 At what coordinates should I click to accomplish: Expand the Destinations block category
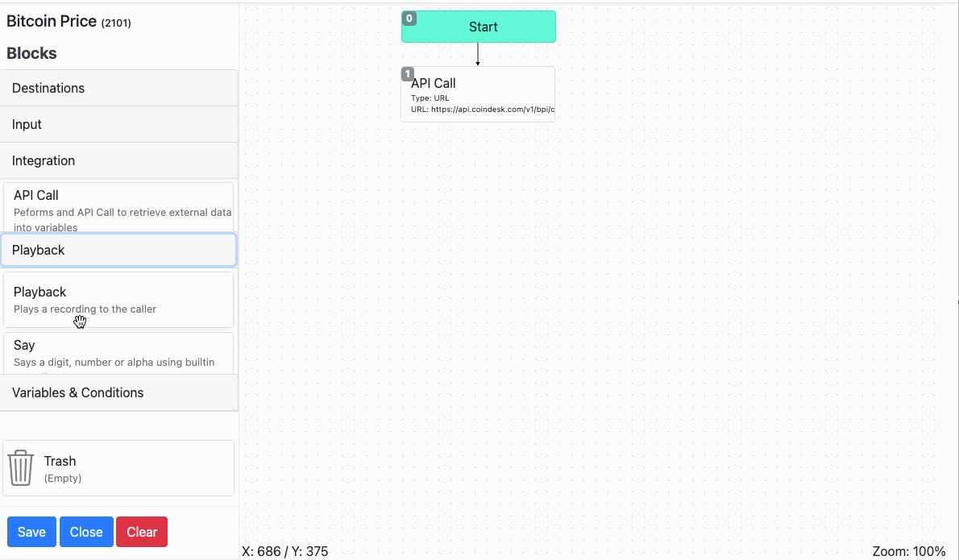119,88
